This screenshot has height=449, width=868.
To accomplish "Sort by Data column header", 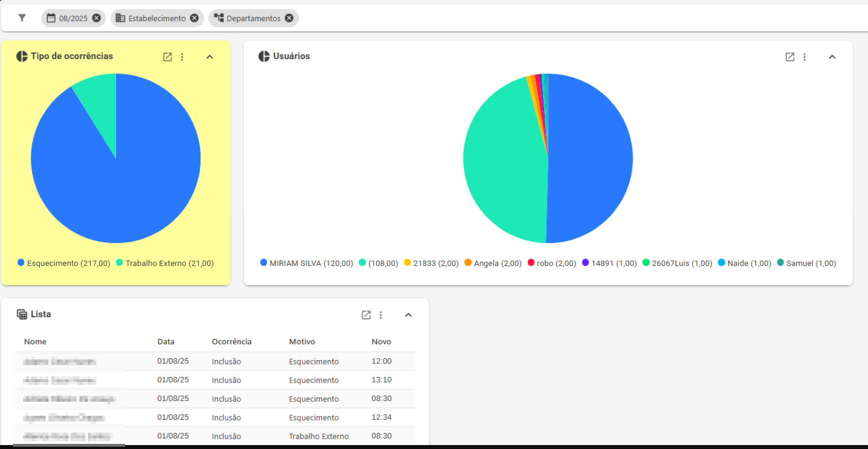I will point(166,342).
